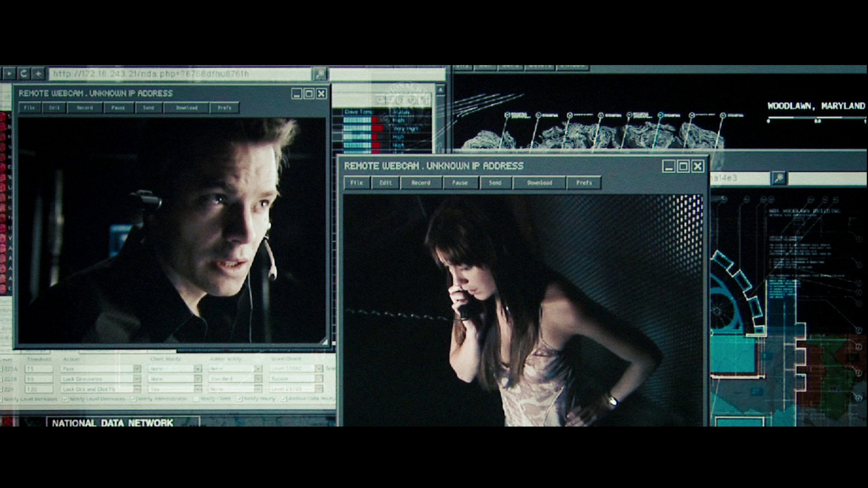Click the woman's webcam video feed

(x=523, y=310)
